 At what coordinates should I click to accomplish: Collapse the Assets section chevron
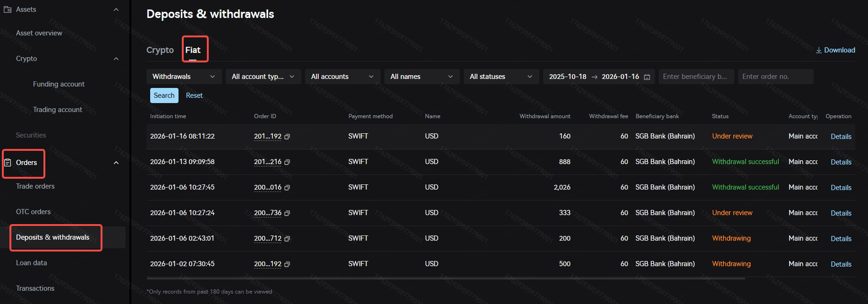[116, 9]
